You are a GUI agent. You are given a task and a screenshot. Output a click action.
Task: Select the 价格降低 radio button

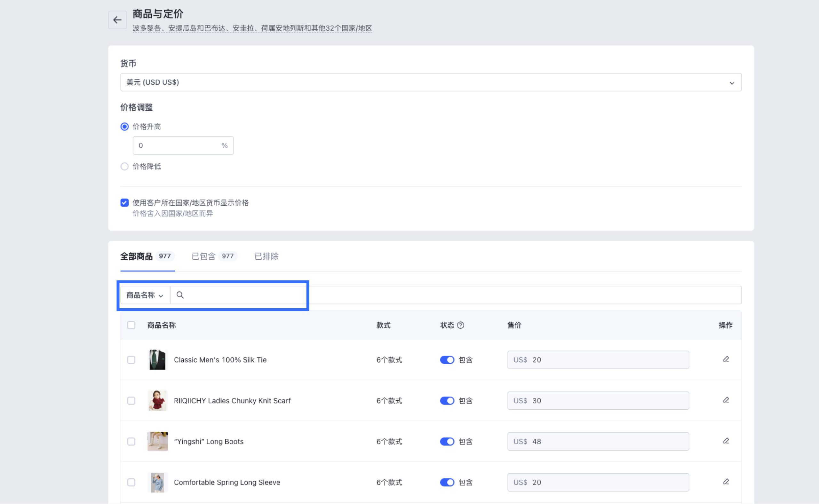pyautogui.click(x=124, y=166)
